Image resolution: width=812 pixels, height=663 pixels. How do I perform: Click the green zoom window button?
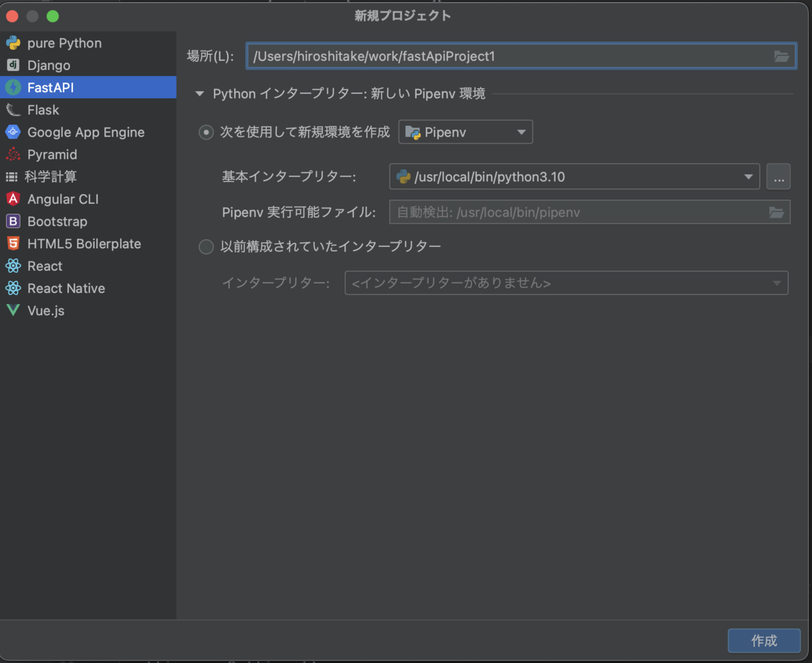click(x=52, y=16)
